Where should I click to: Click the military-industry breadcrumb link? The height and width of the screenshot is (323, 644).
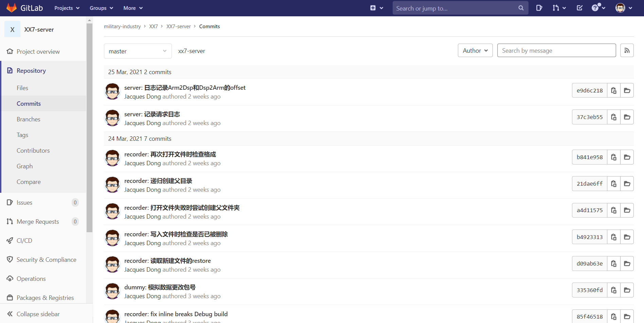(x=122, y=27)
